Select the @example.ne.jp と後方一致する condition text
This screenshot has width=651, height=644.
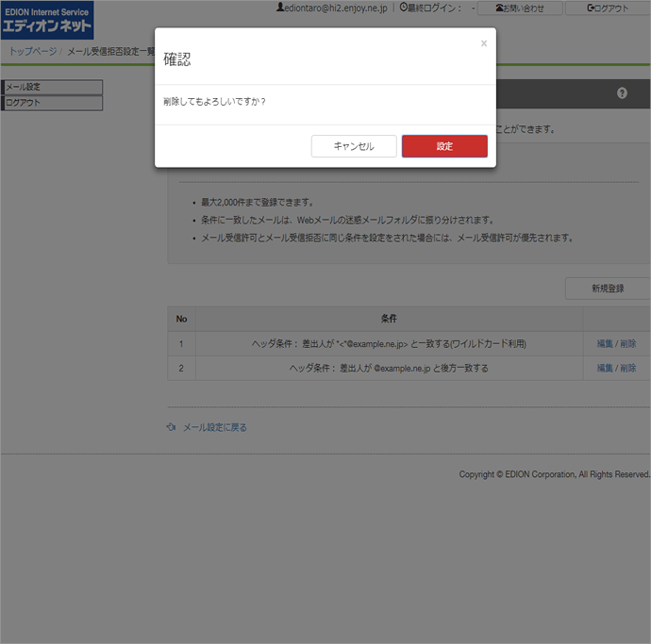click(x=389, y=368)
